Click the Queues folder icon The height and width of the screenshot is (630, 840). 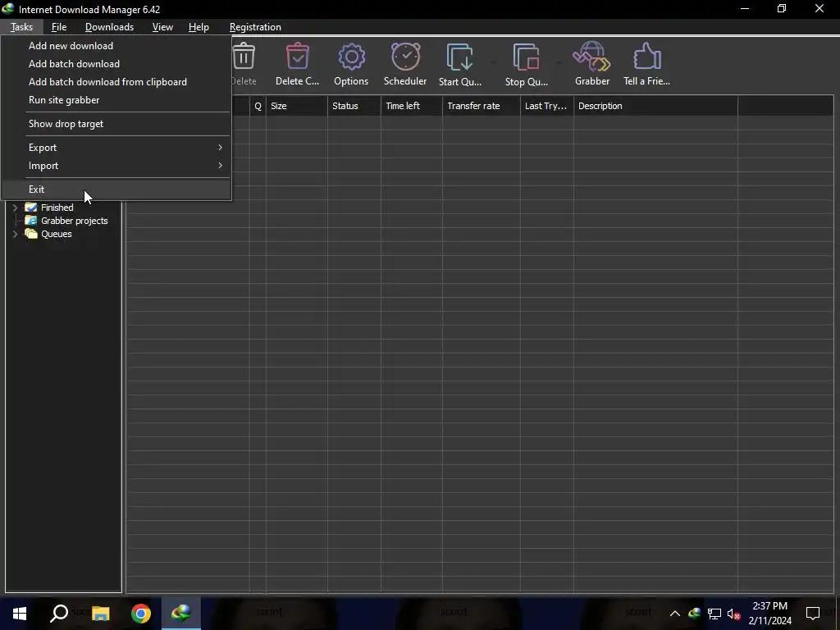tap(31, 234)
